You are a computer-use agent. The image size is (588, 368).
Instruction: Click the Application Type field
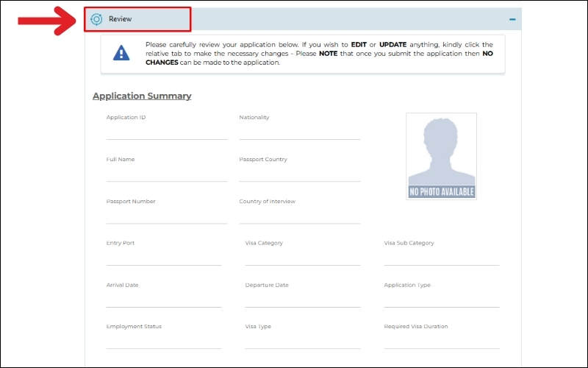tap(441, 299)
